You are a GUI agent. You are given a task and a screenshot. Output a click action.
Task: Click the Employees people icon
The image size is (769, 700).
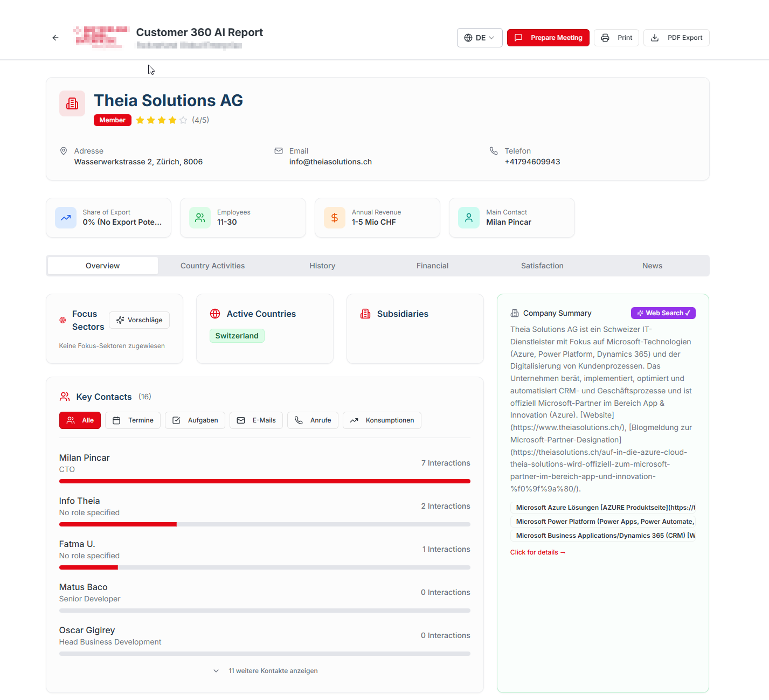[200, 218]
